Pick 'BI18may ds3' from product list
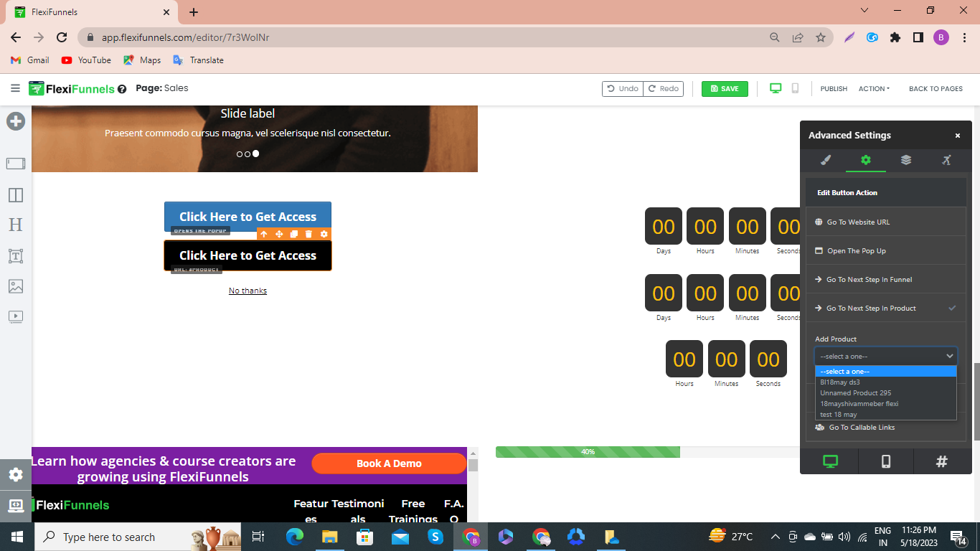Viewport: 980px width, 551px height. point(886,382)
